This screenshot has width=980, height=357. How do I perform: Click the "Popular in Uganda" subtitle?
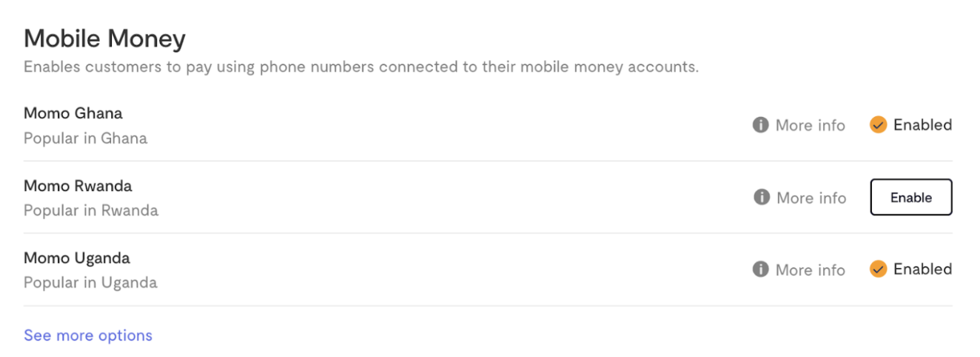(x=90, y=282)
